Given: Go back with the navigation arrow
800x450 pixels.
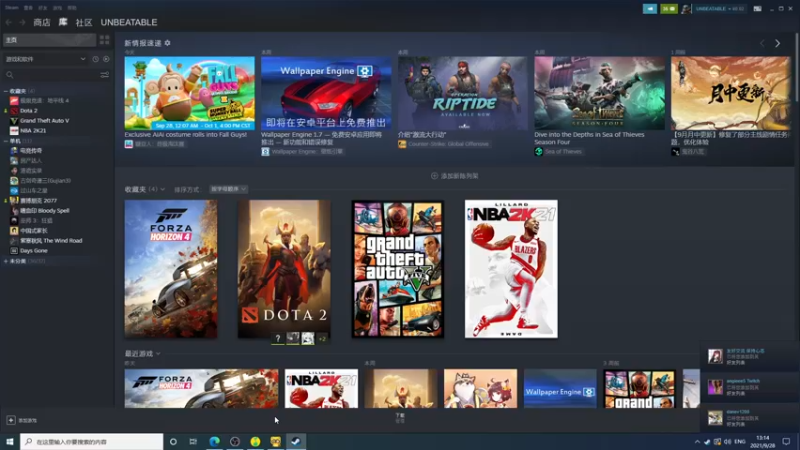Looking at the screenshot, I should [9, 22].
